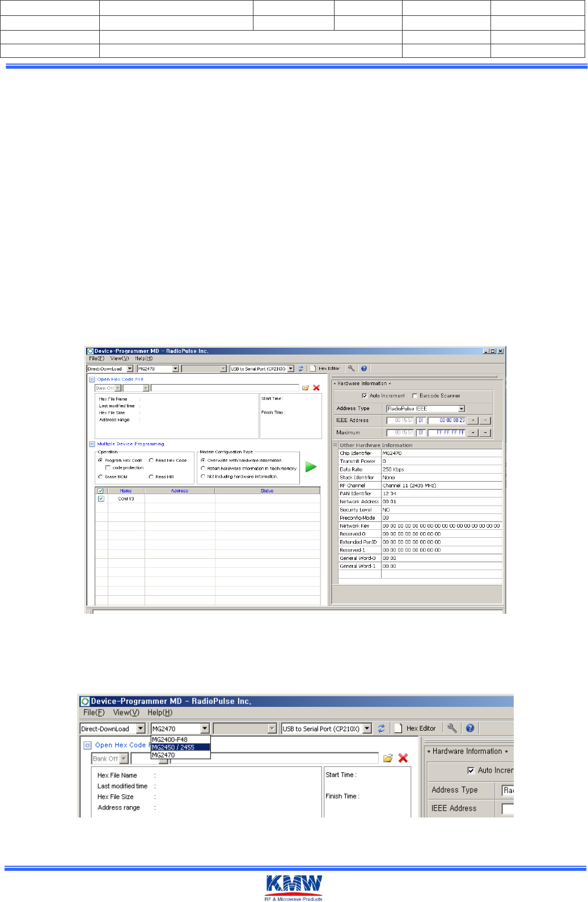Open MG2470 chip dropdown in upper screenshot

(175, 369)
